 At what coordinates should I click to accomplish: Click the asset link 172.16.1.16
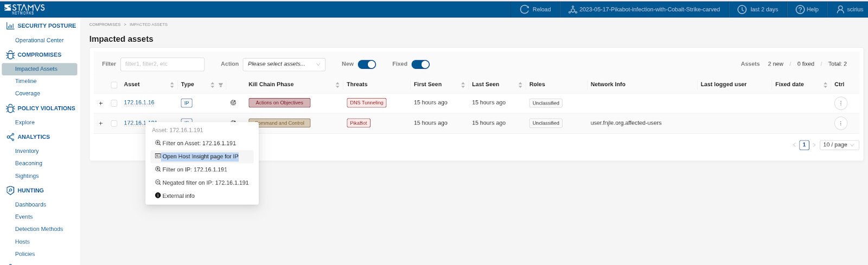[x=139, y=102]
